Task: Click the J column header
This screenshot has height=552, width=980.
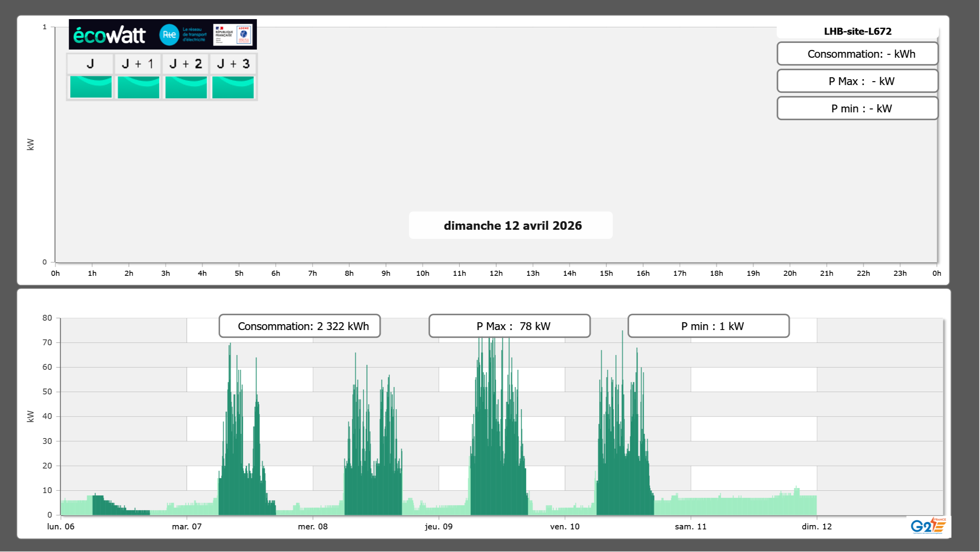Action: click(x=90, y=64)
